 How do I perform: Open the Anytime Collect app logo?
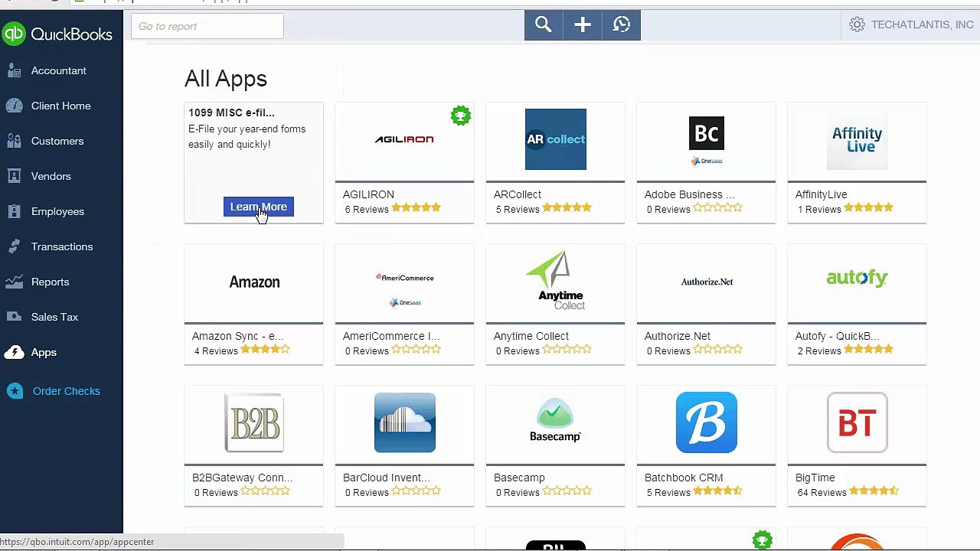(557, 280)
